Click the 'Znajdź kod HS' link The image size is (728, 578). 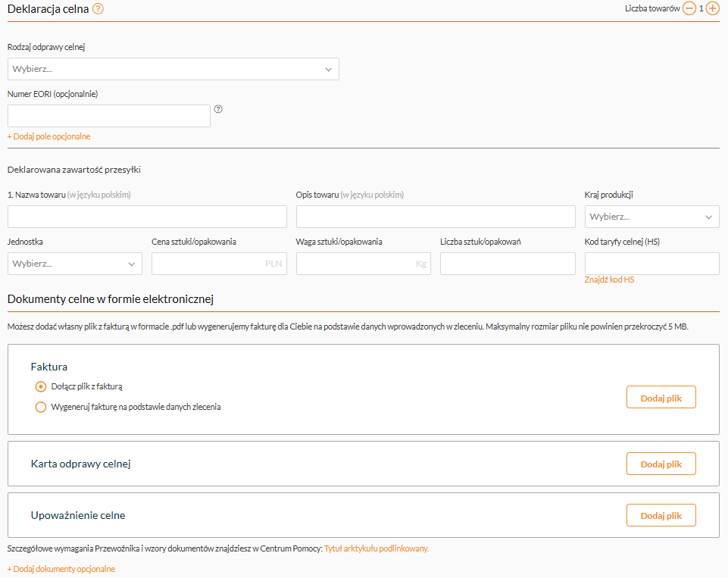click(x=609, y=280)
